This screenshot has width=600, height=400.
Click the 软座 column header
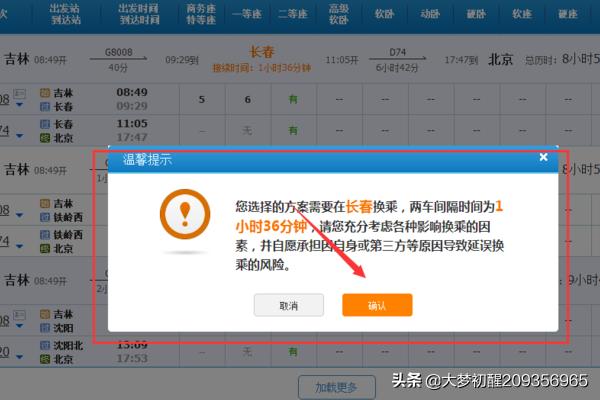pos(522,14)
